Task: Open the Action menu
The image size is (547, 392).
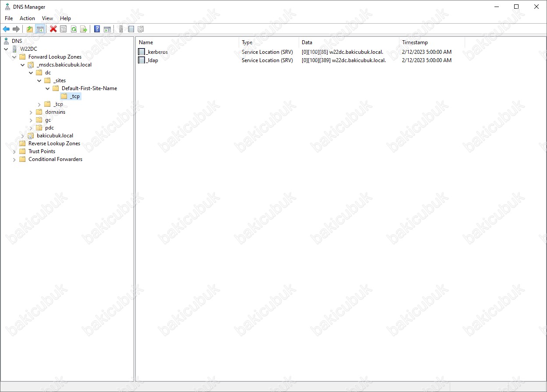Action: pyautogui.click(x=27, y=18)
